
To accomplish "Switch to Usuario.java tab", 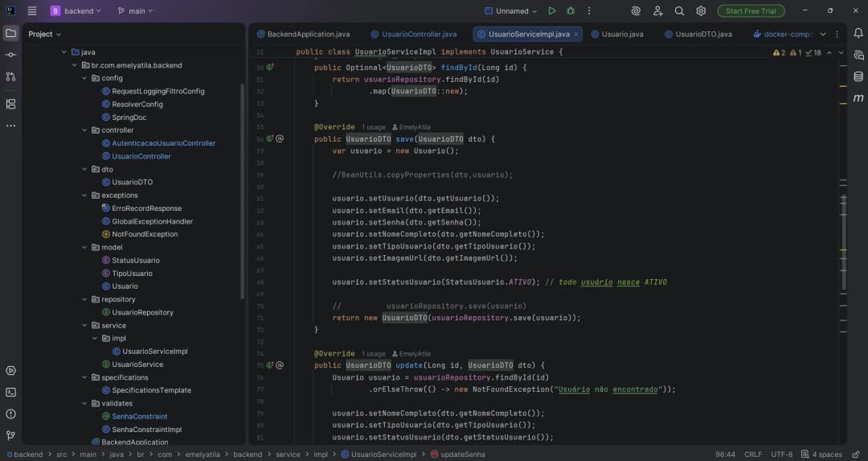I will click(617, 34).
